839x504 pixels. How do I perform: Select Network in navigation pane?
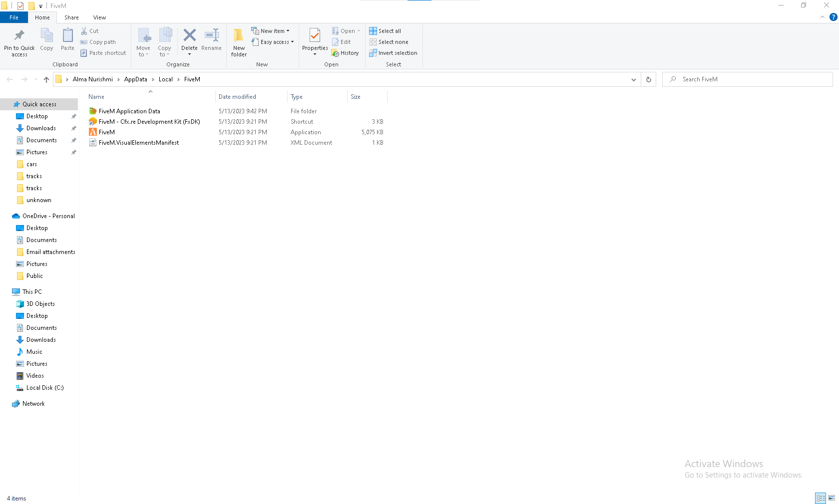(33, 404)
